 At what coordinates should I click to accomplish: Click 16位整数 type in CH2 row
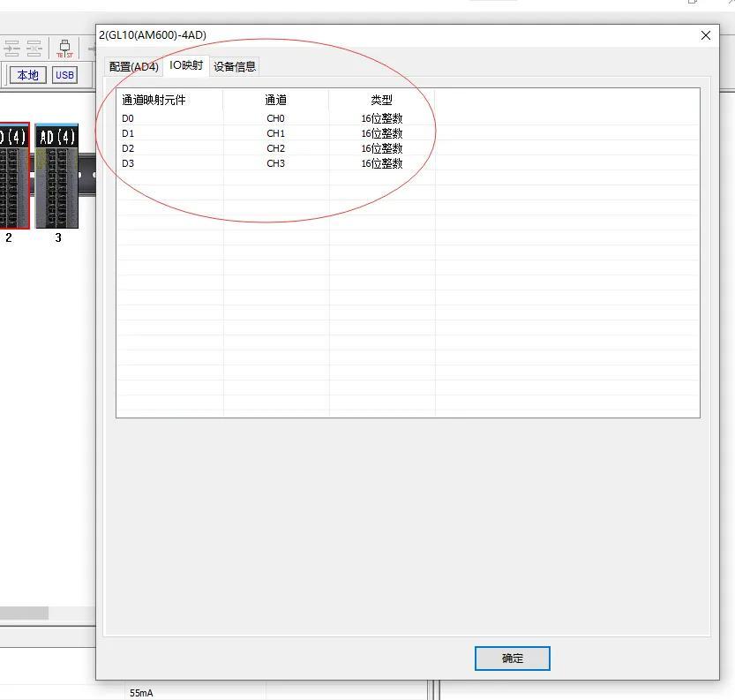[381, 148]
